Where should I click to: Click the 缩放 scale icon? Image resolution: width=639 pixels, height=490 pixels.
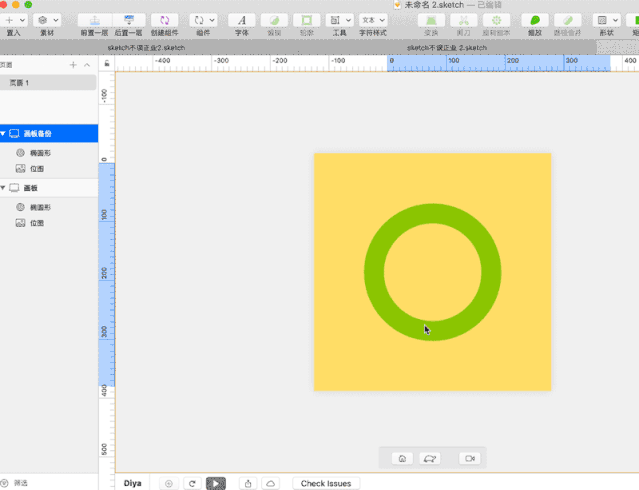[x=535, y=20]
